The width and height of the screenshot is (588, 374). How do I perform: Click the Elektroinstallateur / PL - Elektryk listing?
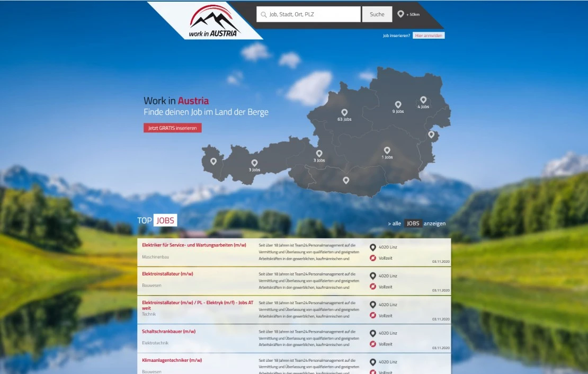pos(197,303)
